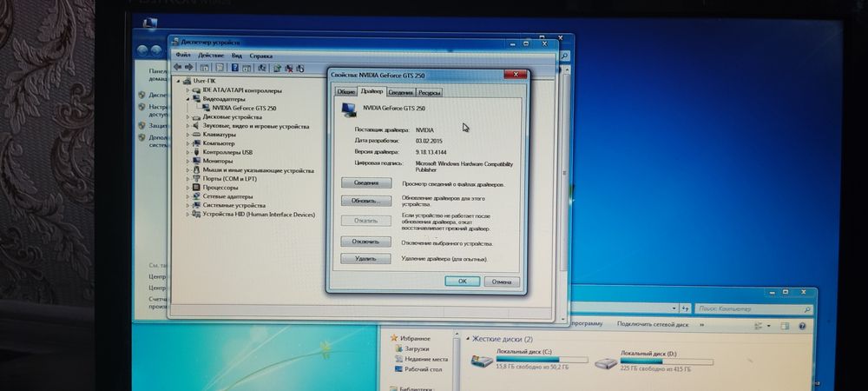Viewport: 868px width, 391px height.
Task: Switch to the Сведения tab
Action: [400, 92]
